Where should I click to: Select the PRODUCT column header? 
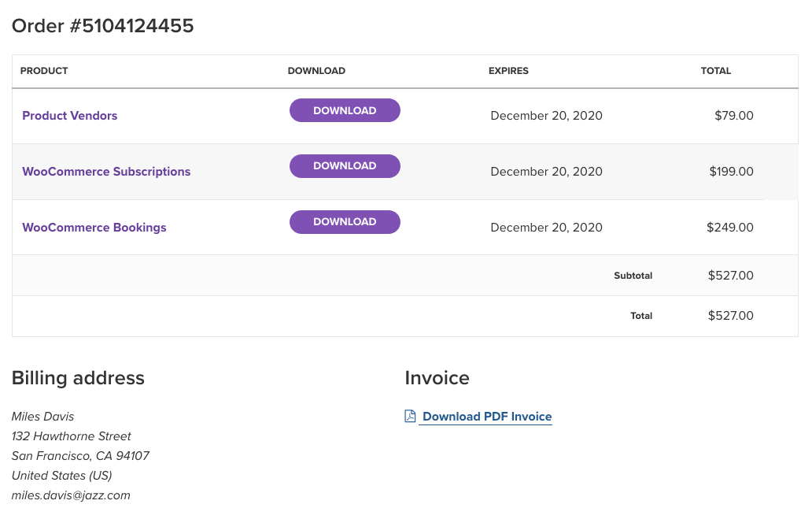point(44,71)
